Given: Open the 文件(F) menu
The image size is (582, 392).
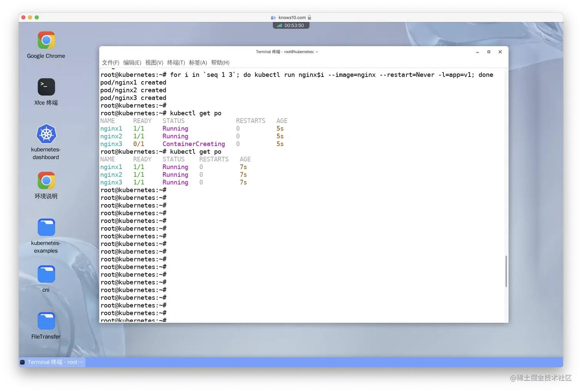Looking at the screenshot, I should coord(110,62).
